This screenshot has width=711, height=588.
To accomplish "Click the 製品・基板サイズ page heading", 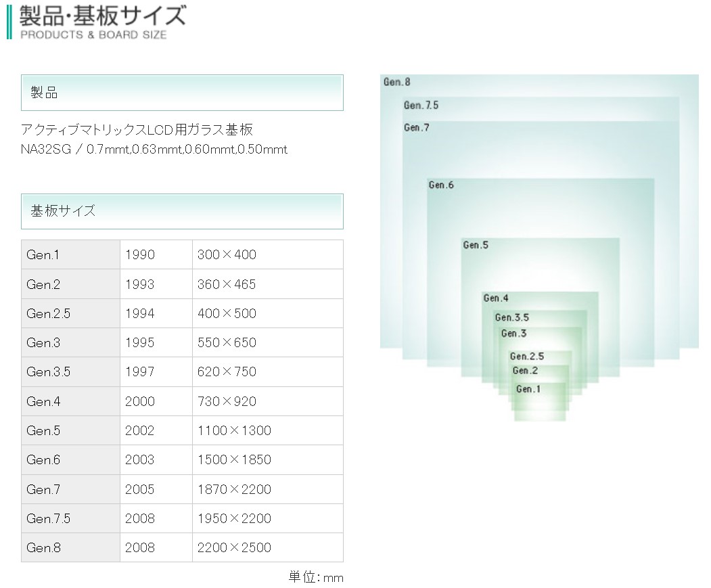I will pos(102,16).
